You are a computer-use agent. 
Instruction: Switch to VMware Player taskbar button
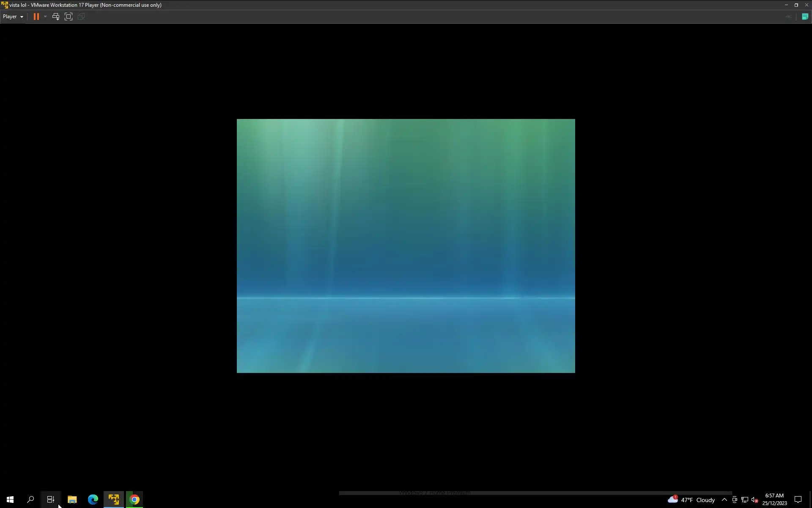[x=113, y=500]
